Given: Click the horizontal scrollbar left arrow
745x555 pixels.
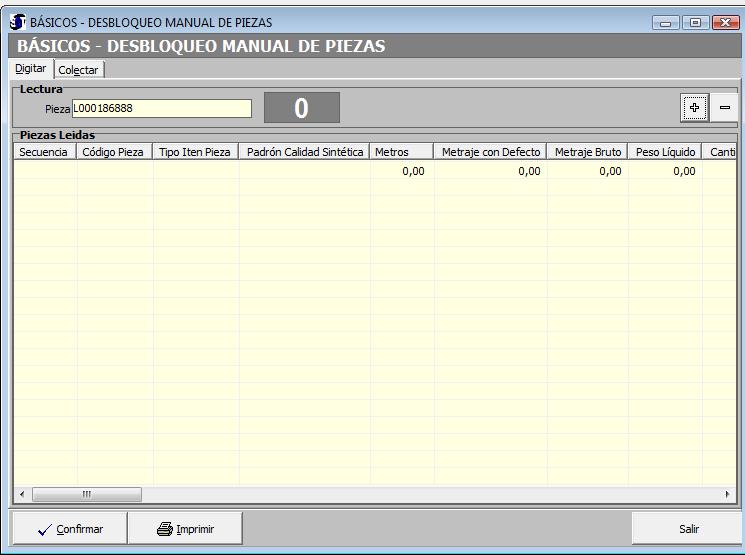Looking at the screenshot, I should [22, 494].
